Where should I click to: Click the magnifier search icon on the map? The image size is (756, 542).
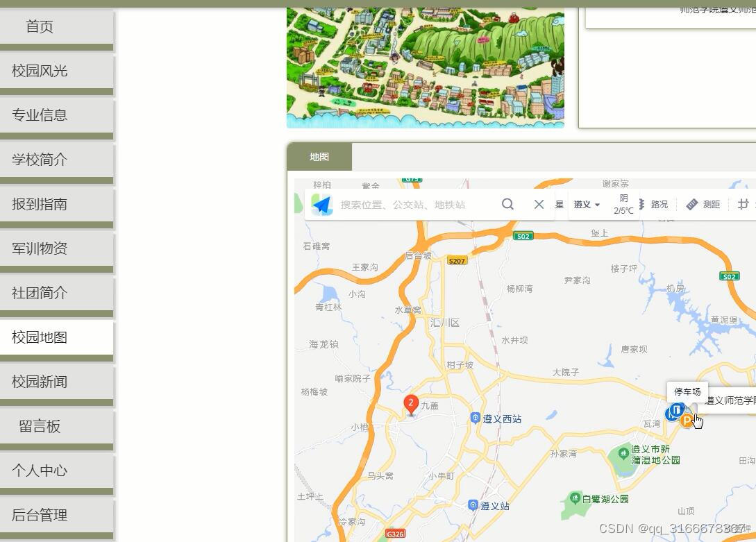[x=507, y=203]
